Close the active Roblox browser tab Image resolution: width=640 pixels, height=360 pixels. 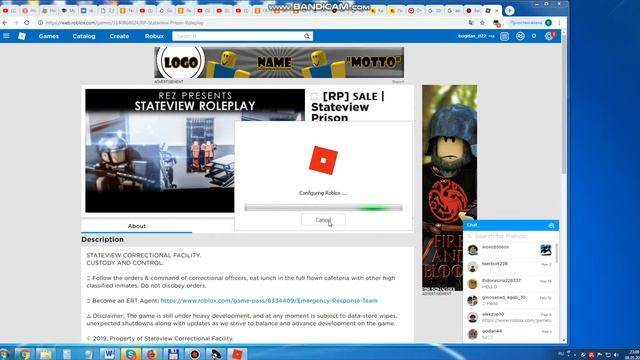497,11
